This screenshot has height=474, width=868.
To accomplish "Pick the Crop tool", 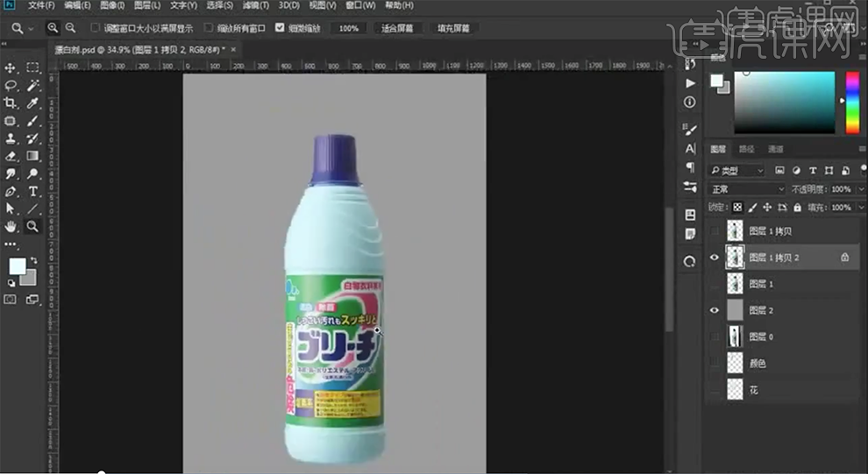I will 11,103.
